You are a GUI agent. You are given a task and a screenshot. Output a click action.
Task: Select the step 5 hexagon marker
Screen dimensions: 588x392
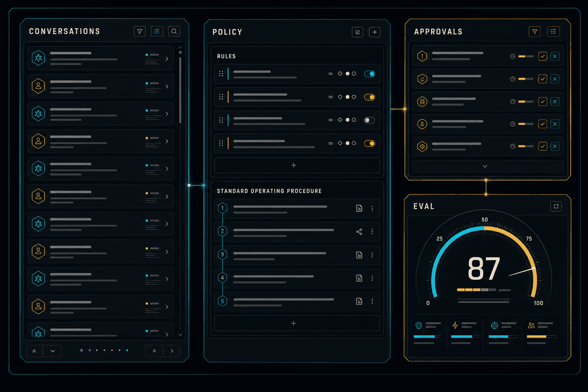point(222,301)
